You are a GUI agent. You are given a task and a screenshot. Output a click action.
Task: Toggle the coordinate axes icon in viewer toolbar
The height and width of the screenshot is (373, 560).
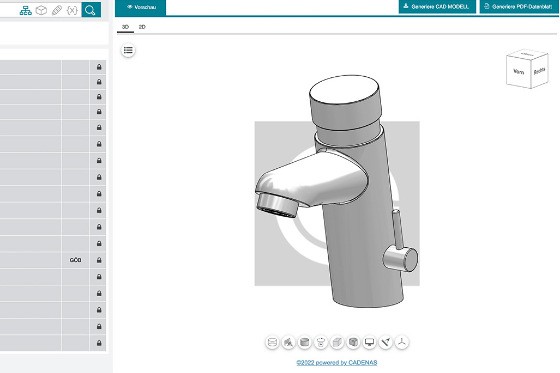pyautogui.click(x=402, y=342)
